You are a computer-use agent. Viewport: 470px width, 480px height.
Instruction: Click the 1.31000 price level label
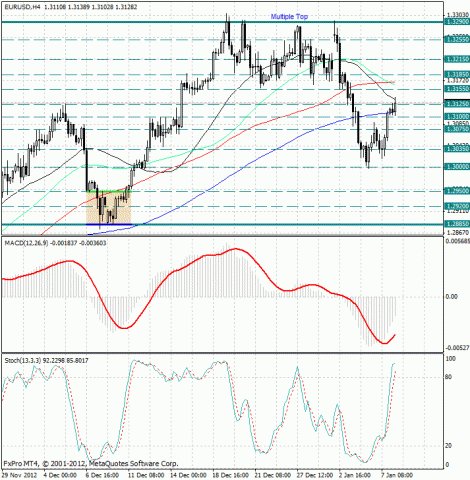[x=457, y=117]
